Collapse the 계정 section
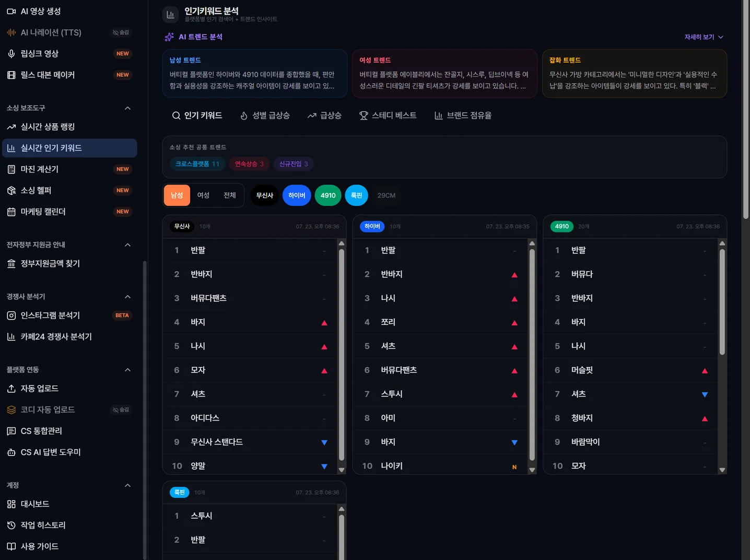The height and width of the screenshot is (560, 750). click(128, 485)
